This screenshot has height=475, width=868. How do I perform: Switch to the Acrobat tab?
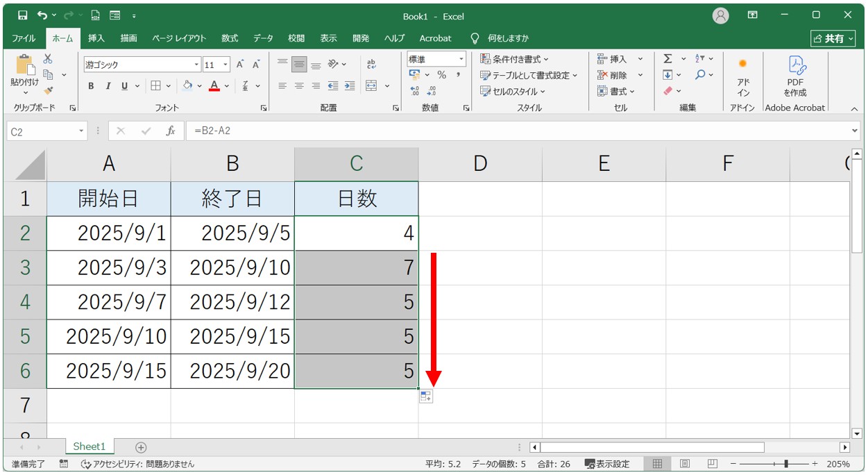435,38
